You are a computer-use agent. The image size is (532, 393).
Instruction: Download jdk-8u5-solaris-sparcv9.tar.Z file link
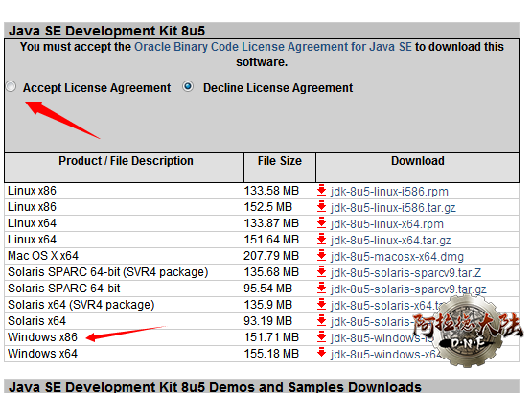[406, 273]
